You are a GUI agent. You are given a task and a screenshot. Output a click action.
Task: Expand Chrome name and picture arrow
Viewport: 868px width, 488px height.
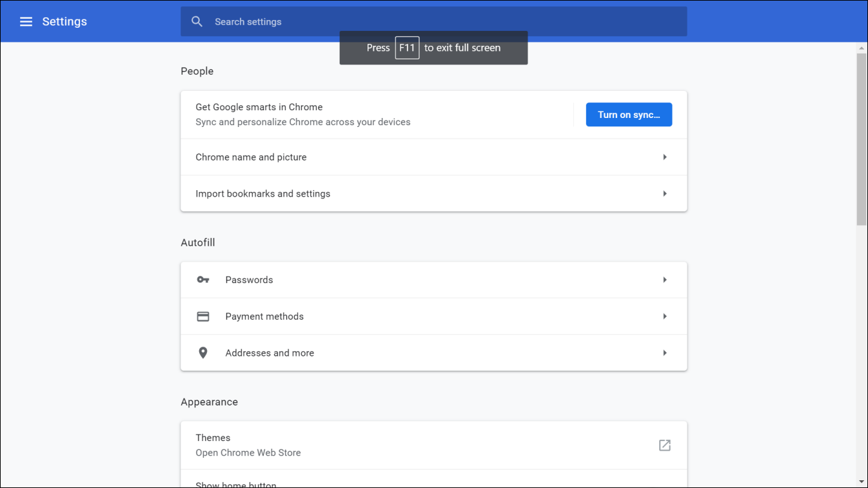pos(664,157)
